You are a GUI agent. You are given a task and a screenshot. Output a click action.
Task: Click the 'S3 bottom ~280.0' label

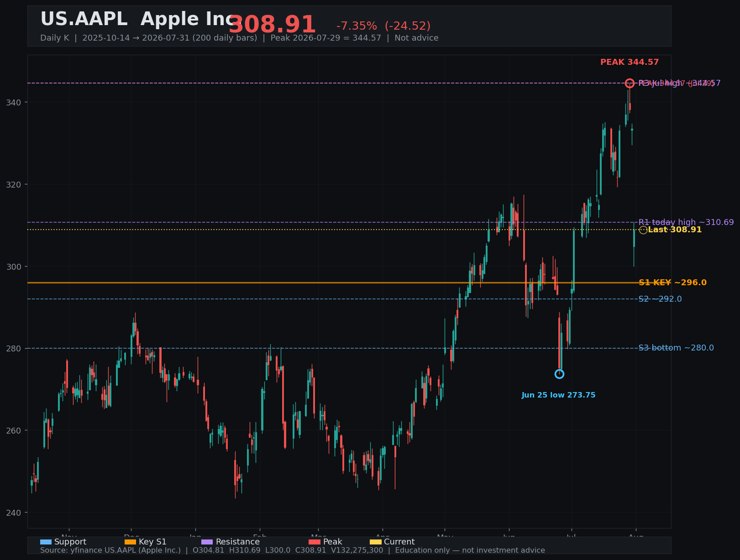click(x=676, y=348)
